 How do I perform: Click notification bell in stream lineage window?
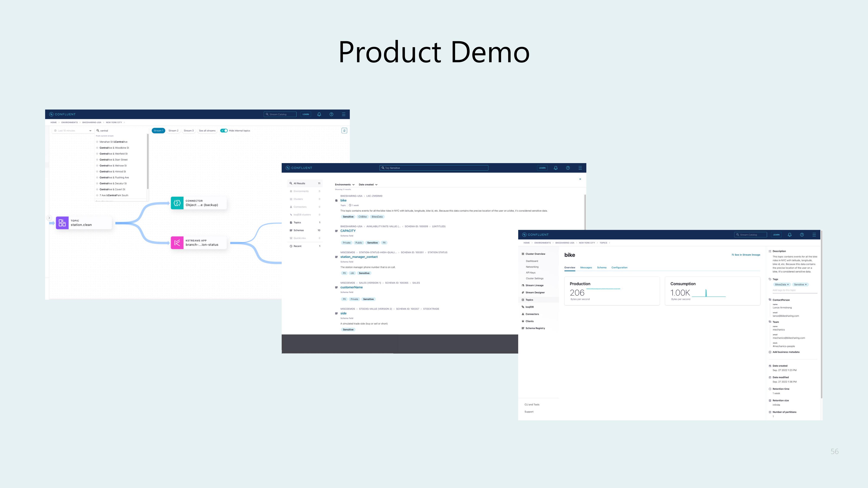pos(319,114)
